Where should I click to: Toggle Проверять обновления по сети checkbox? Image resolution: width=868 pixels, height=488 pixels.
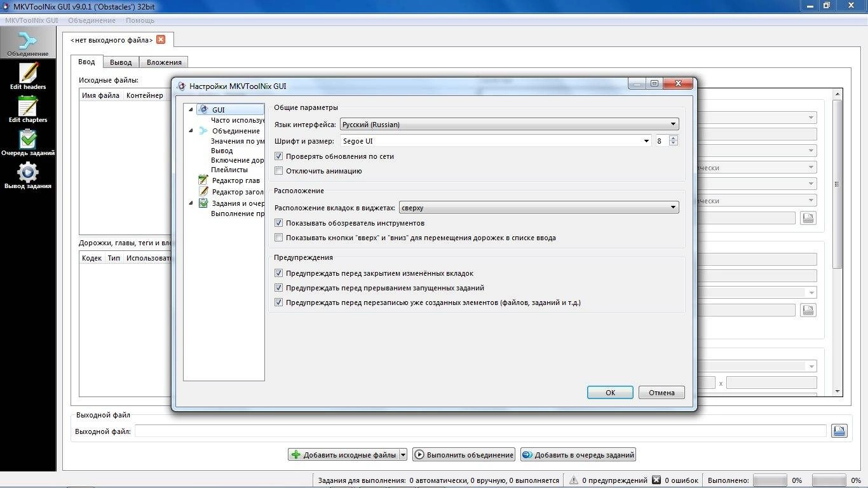pyautogui.click(x=278, y=156)
